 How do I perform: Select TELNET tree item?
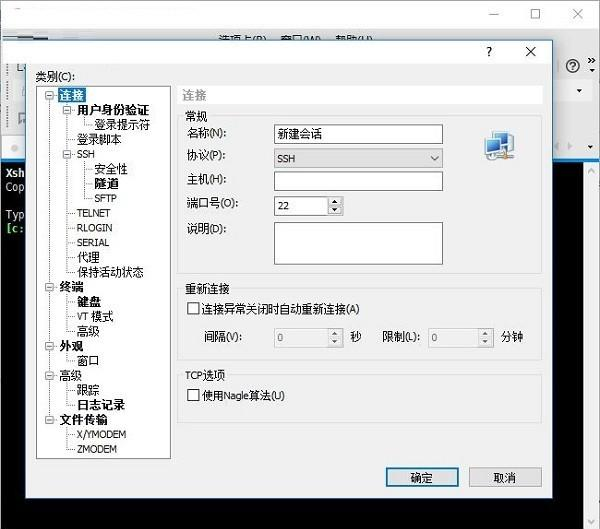[x=93, y=213]
